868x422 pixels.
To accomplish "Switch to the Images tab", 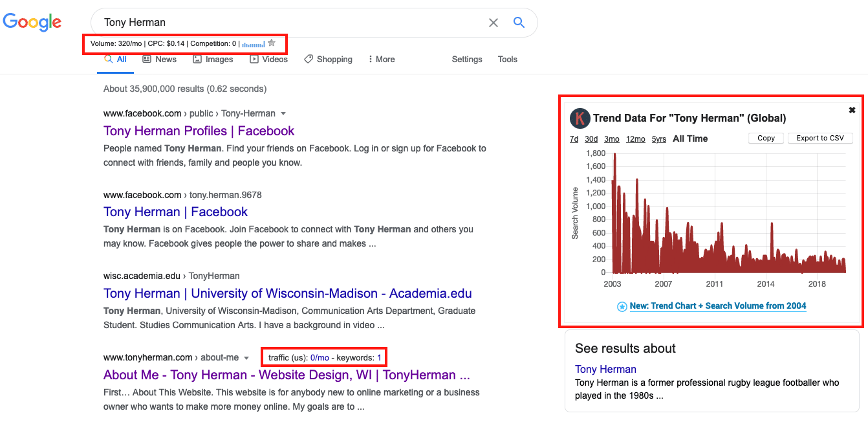I will (213, 59).
